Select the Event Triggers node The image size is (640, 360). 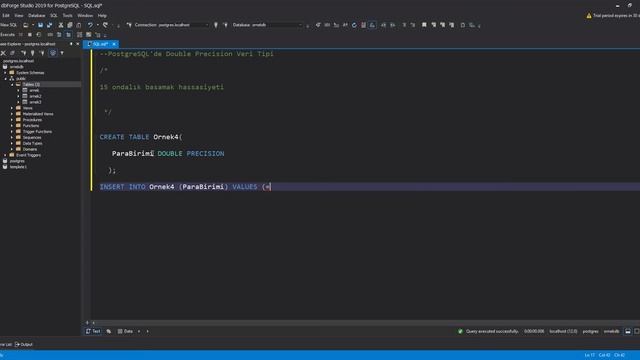coord(28,155)
